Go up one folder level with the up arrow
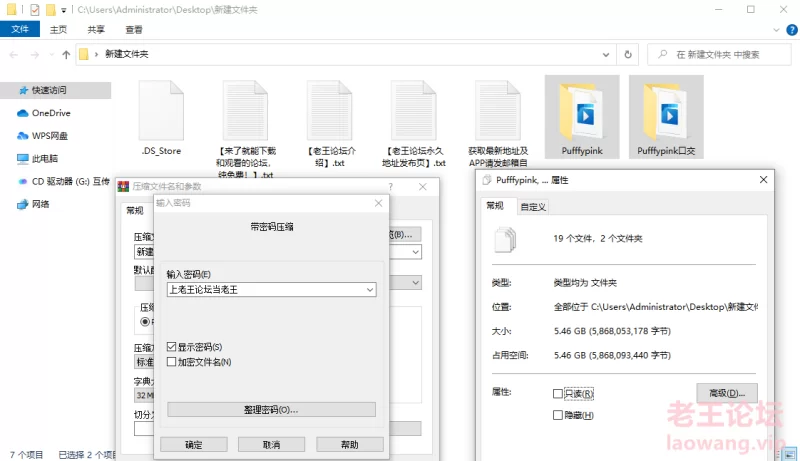Viewport: 800px width, 461px height. tap(66, 54)
